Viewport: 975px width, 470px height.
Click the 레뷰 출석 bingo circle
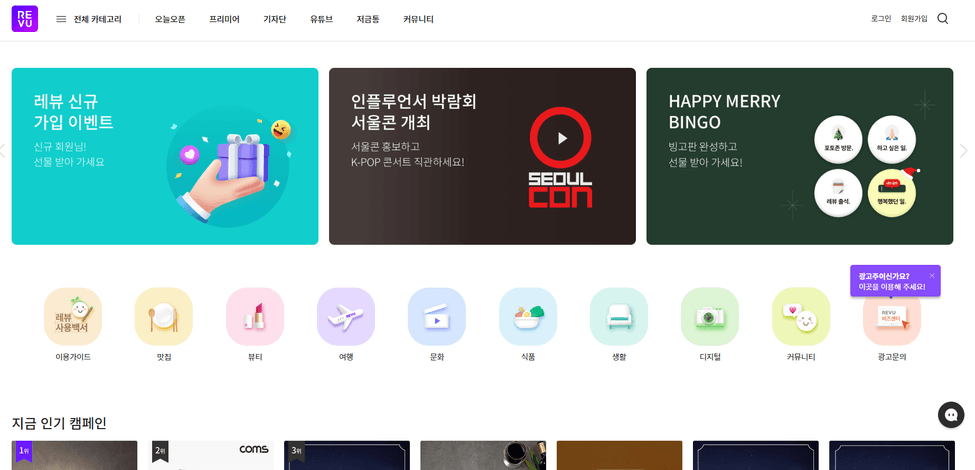point(838,193)
